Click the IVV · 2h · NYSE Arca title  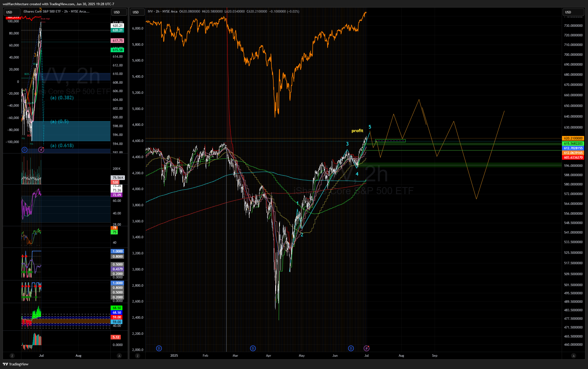click(x=162, y=11)
